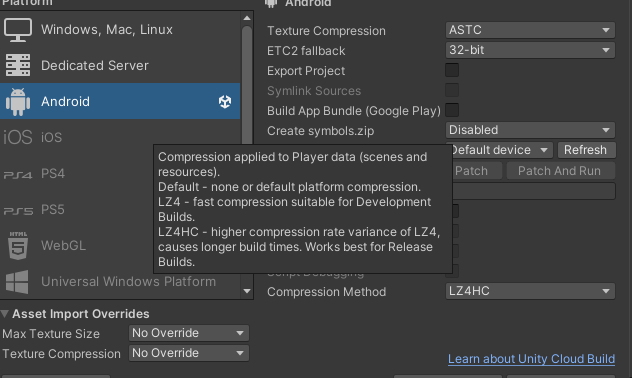Toggle the Export Project checkbox
This screenshot has width=632, height=378.
pyautogui.click(x=452, y=70)
